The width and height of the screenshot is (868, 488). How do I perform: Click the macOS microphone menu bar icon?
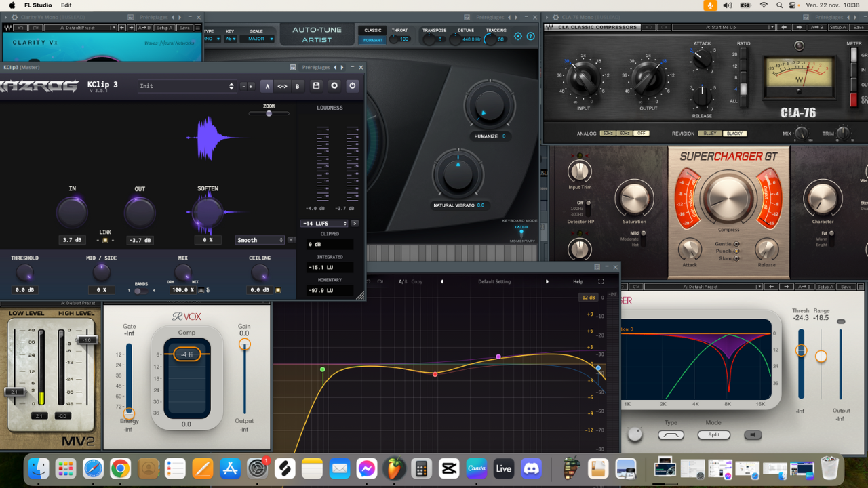click(710, 5)
